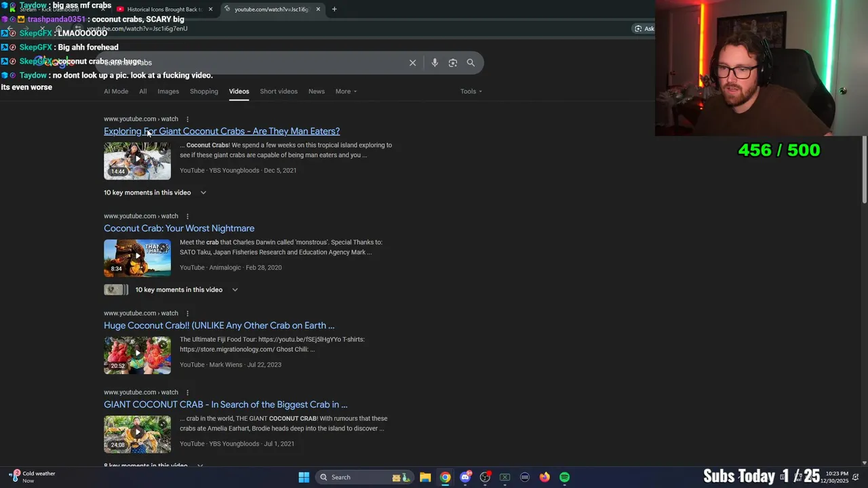The image size is (868, 488).
Task: Switch to the Images results tab
Action: pos(168,91)
